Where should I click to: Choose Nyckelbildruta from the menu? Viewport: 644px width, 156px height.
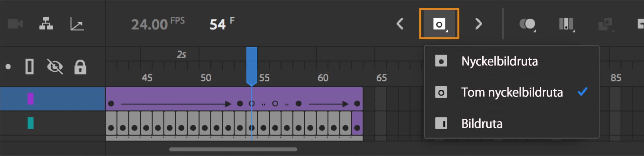pos(499,61)
